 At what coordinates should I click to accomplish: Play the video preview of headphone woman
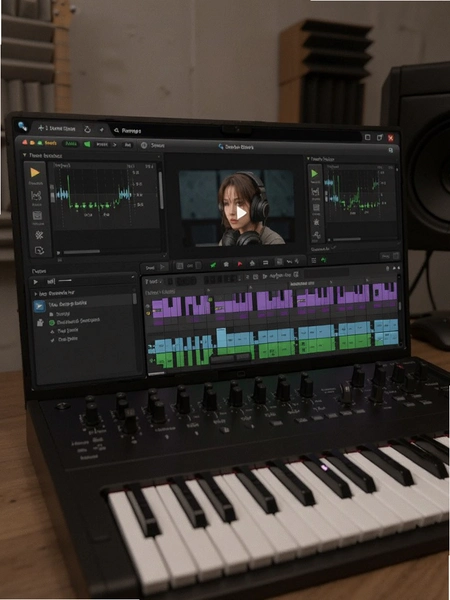(x=241, y=213)
